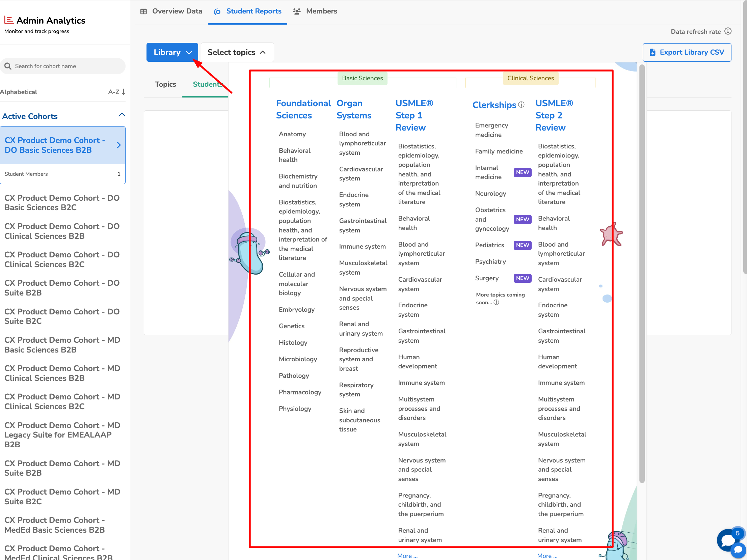Select cohort MedEd Basic Sciences B2B

55,525
